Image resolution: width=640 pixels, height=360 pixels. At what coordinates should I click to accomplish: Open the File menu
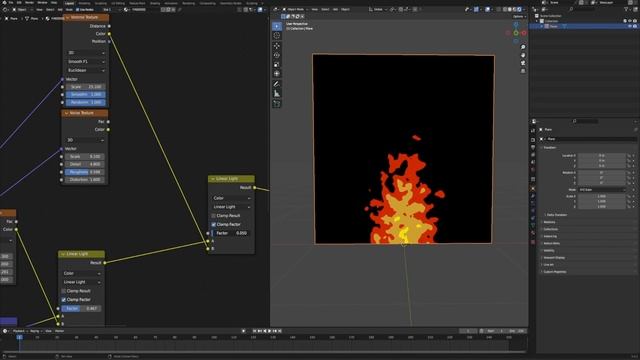tap(11, 2)
